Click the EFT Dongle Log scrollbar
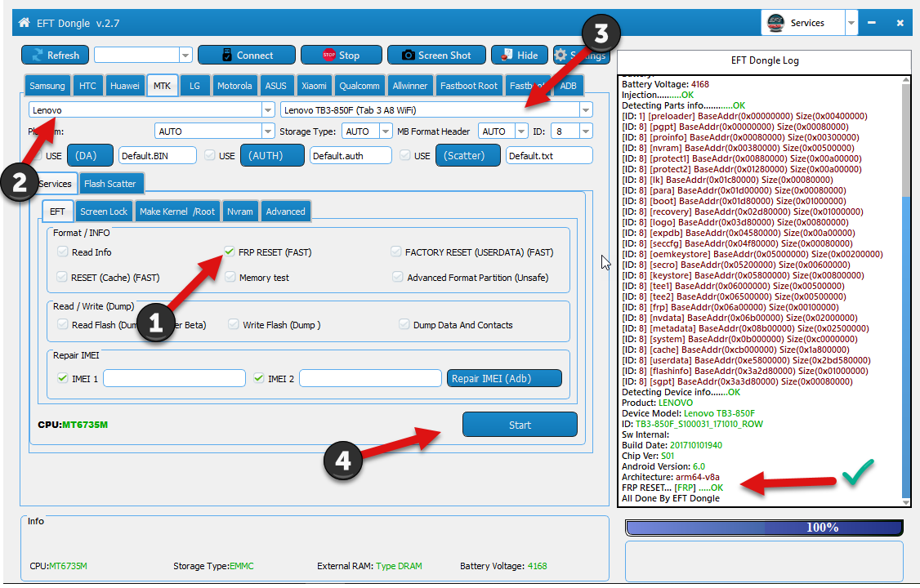Image resolution: width=920 pixels, height=588 pixels. [x=906, y=291]
